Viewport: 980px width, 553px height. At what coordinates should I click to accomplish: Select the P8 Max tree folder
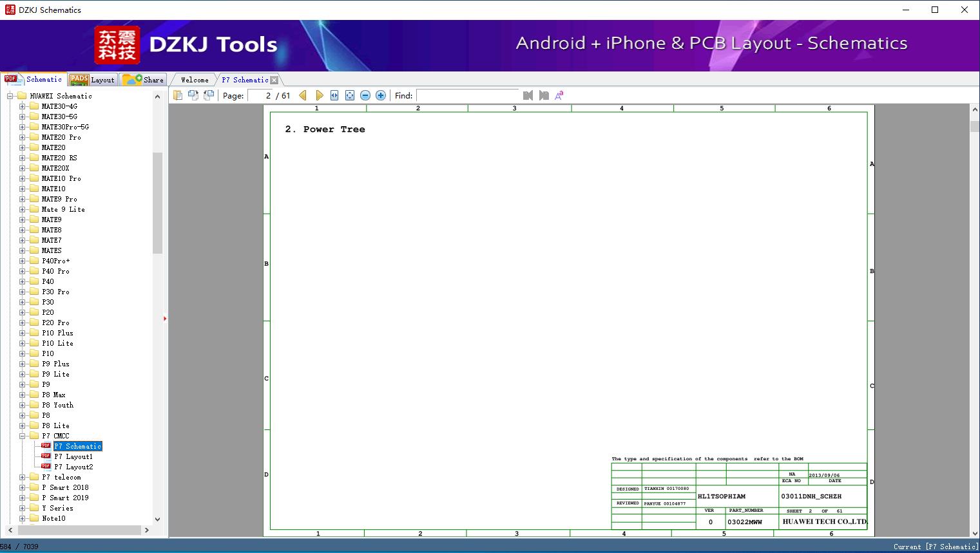(x=53, y=395)
